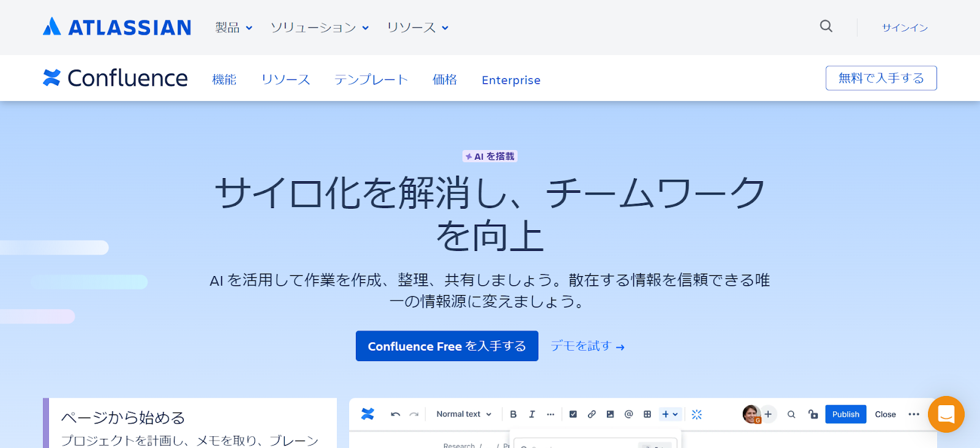Click the undo arrow in the editor toolbar
This screenshot has width=980, height=448.
[x=395, y=414]
